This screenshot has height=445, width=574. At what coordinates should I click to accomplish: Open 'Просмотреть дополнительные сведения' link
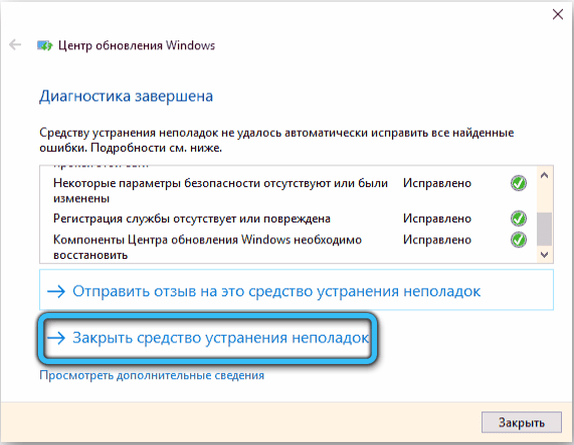pyautogui.click(x=152, y=375)
